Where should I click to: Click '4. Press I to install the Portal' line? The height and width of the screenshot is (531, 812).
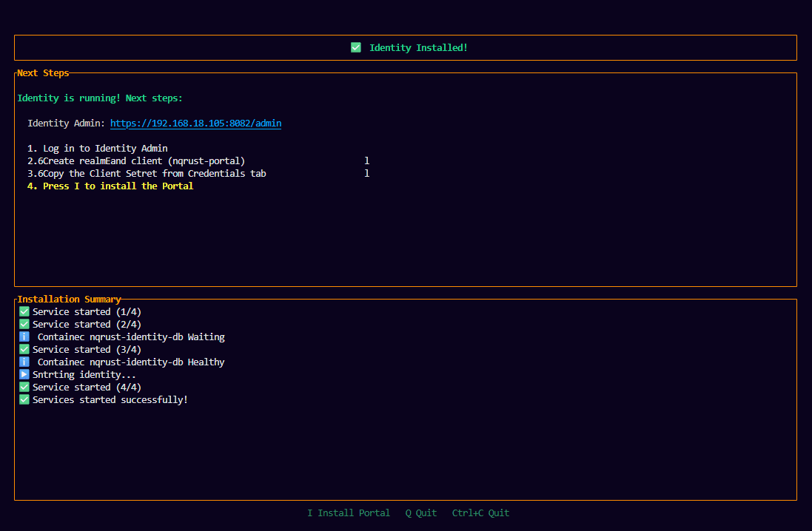[110, 186]
